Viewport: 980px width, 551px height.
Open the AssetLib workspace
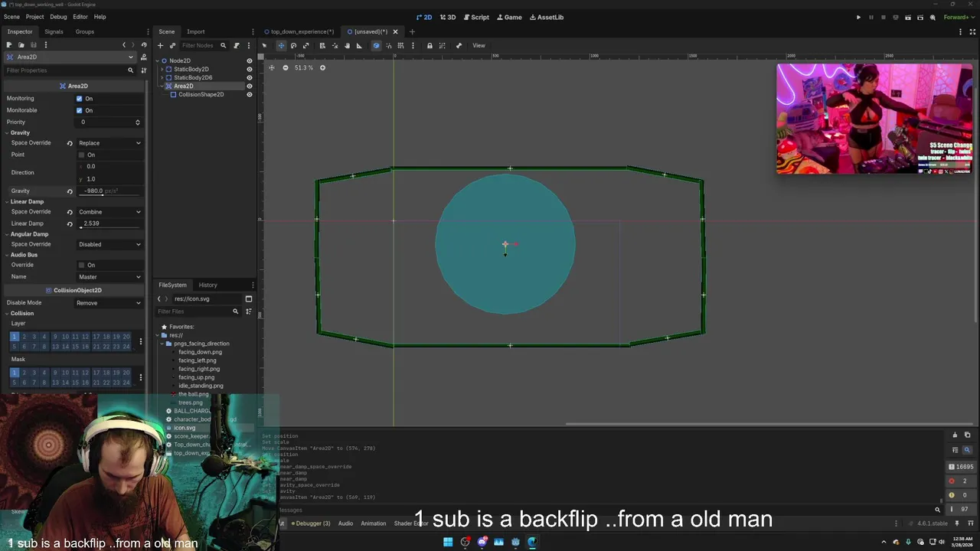tap(547, 17)
